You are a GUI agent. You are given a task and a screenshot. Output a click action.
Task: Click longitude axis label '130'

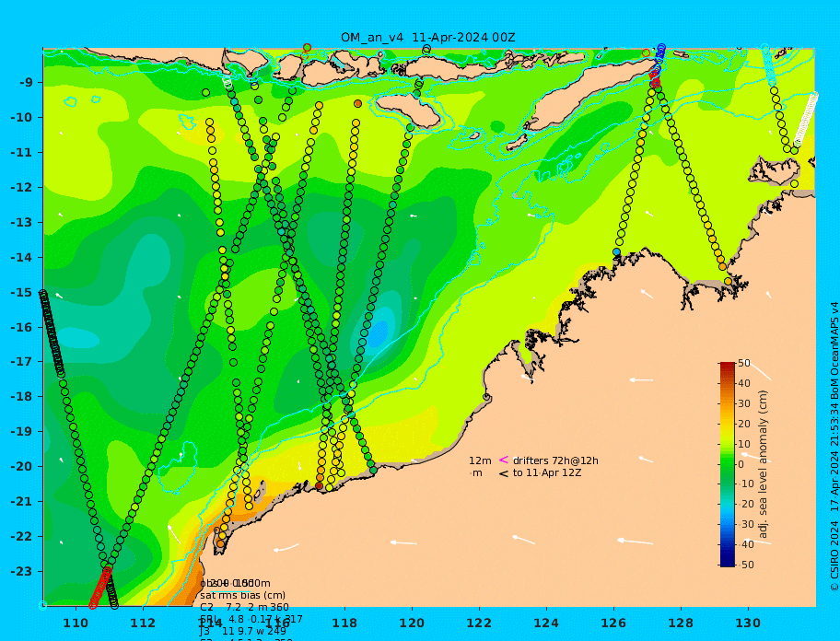pyautogui.click(x=748, y=624)
